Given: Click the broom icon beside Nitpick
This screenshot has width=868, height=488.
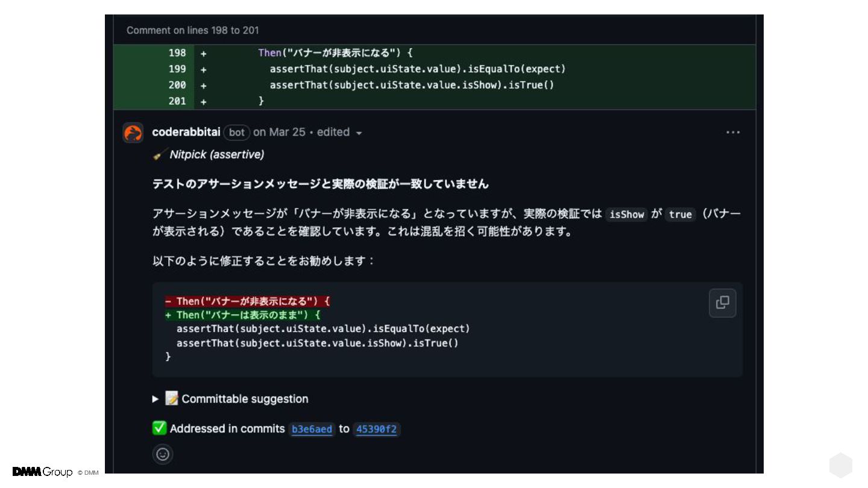Looking at the screenshot, I should (x=160, y=155).
